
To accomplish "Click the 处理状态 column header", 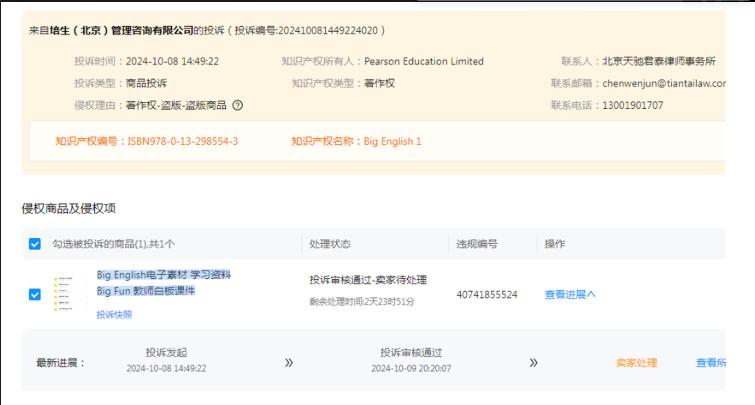I will pos(330,244).
